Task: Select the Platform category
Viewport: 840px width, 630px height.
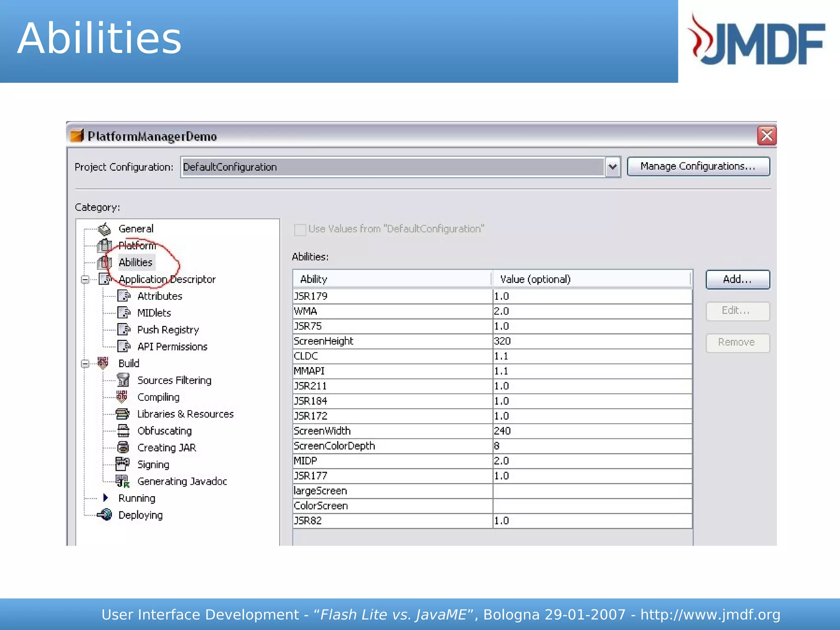Action: [x=137, y=246]
